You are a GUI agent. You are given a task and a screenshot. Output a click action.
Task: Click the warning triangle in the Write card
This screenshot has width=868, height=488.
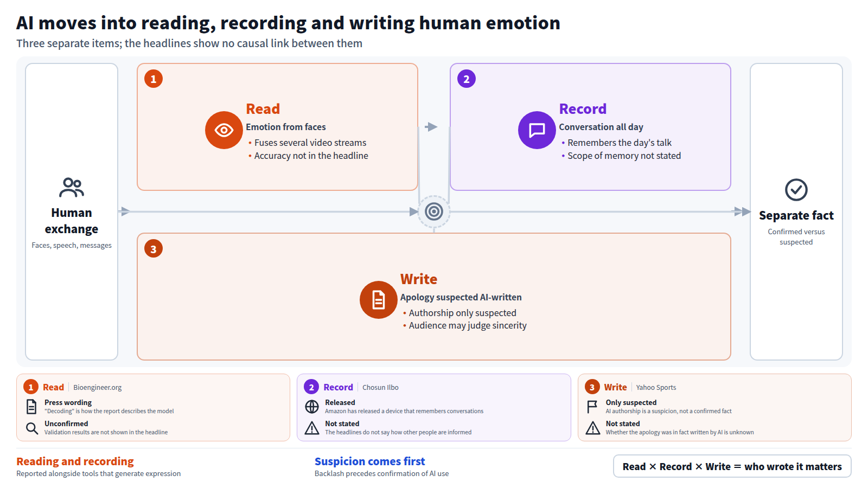(x=593, y=428)
